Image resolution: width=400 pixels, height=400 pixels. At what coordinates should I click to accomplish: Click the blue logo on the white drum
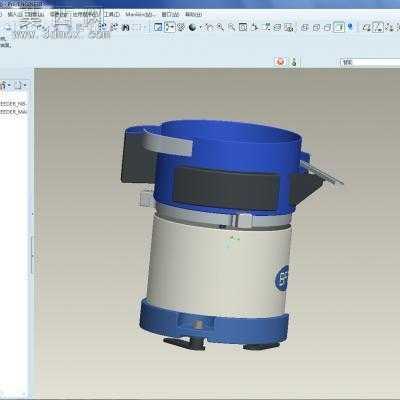[282, 277]
